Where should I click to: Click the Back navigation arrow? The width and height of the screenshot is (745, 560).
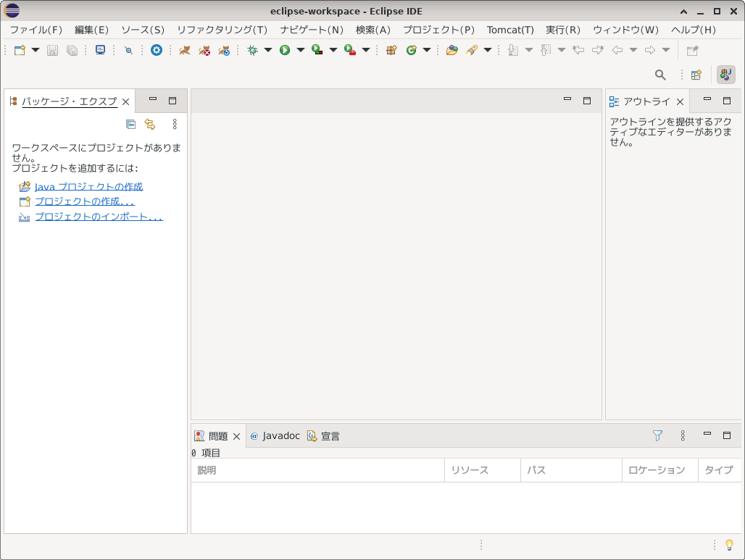(x=617, y=50)
